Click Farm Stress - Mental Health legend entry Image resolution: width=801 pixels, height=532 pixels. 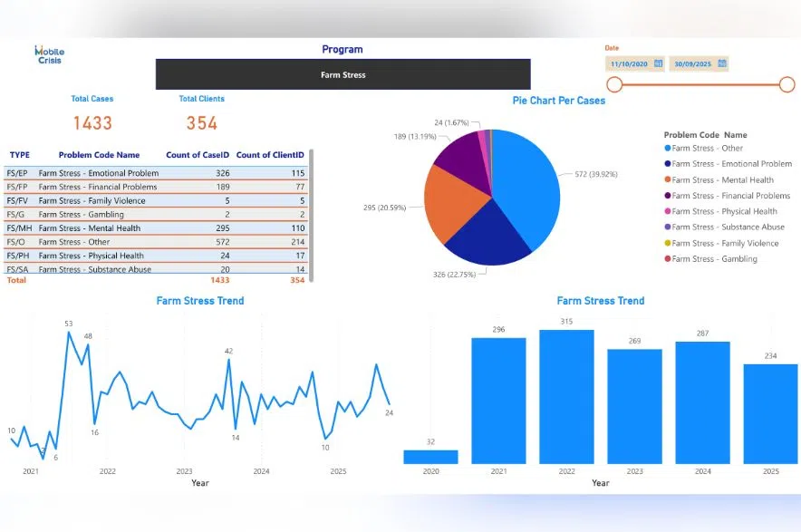click(722, 179)
